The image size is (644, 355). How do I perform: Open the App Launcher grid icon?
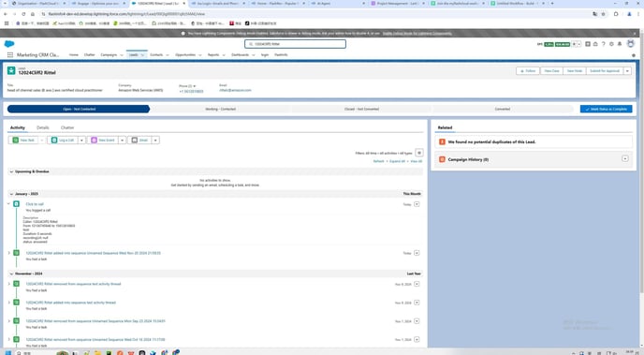click(x=10, y=54)
